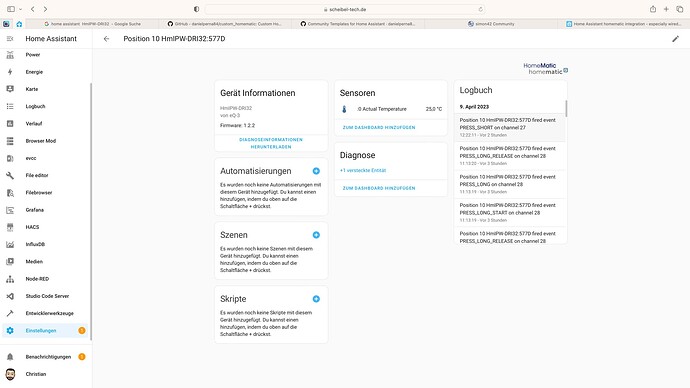This screenshot has width=690, height=388.
Task: Open the Power sidebar icon
Action: point(10,55)
